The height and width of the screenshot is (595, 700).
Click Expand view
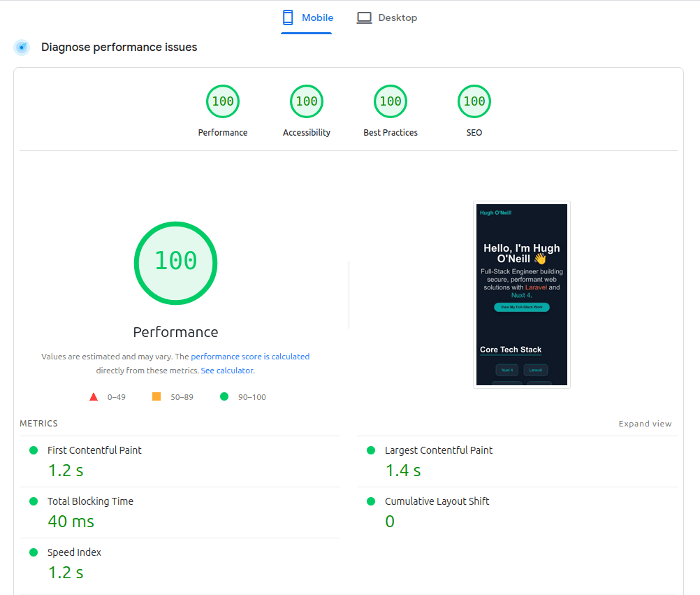645,423
